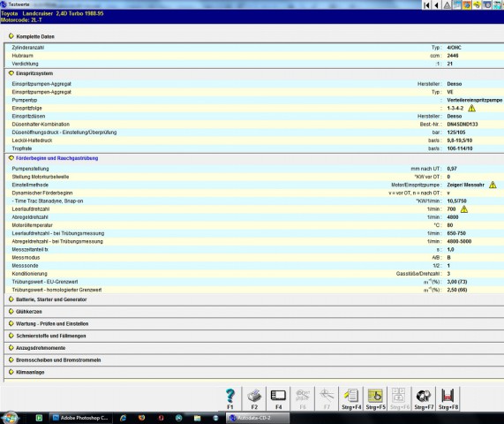Collapse the Komplette Daten section

pos(11,36)
